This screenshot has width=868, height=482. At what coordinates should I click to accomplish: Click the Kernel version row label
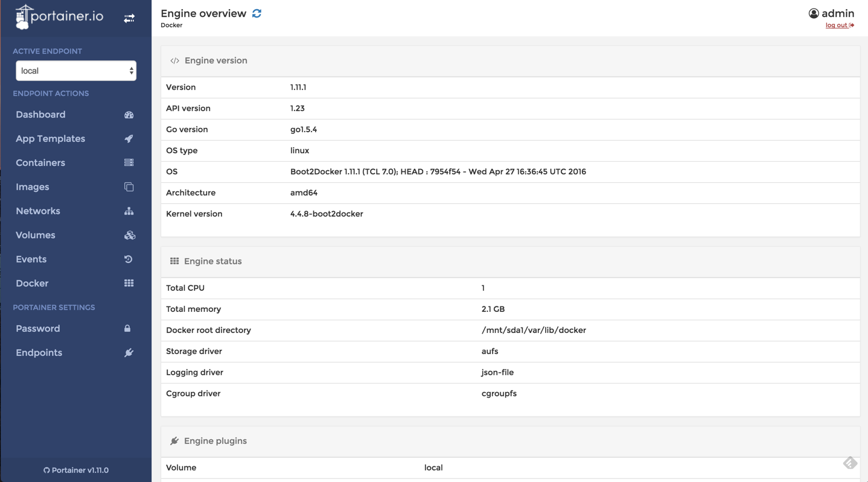194,214
